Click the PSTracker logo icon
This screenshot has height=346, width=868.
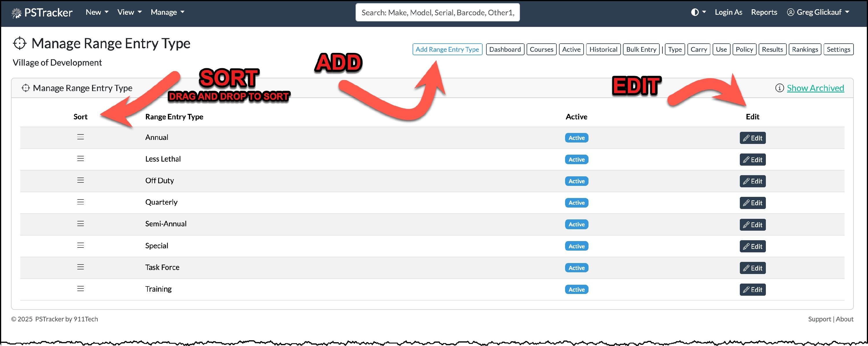coord(16,13)
